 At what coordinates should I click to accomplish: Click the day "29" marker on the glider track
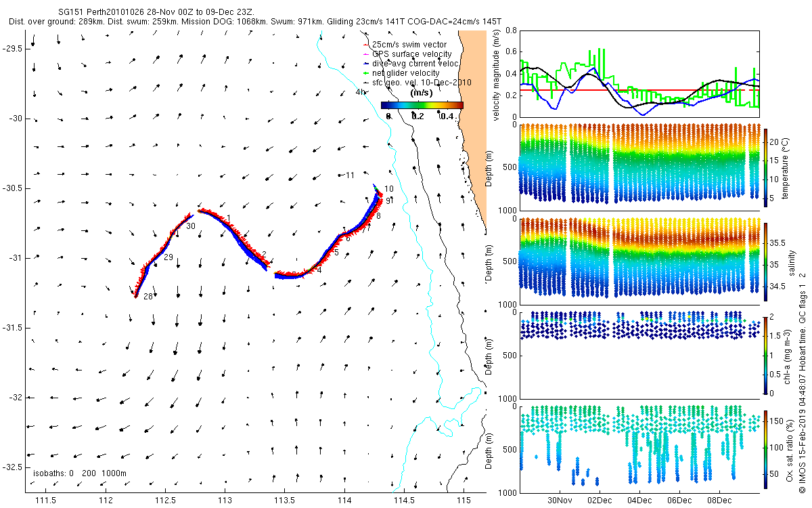168,257
